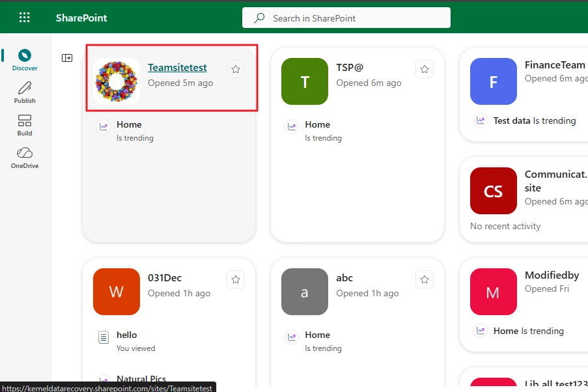
Task: Click 'Opened Fri' text under Modifiedby
Action: tap(547, 289)
